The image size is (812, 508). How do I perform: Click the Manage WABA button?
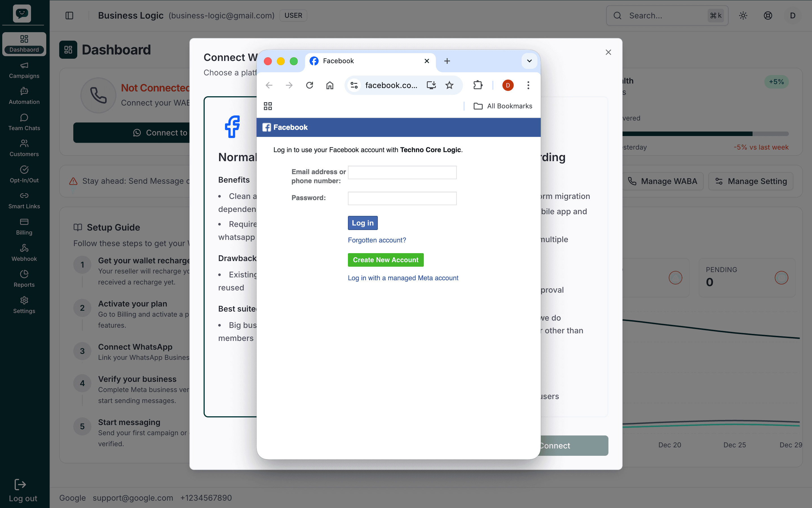pos(663,181)
